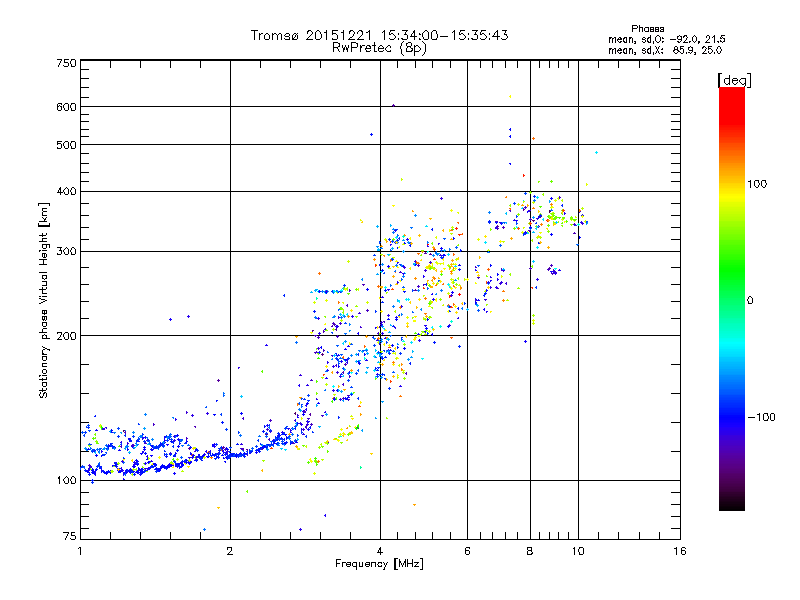Click the 200 tick on the height axis
800x600 pixels.
click(x=67, y=336)
